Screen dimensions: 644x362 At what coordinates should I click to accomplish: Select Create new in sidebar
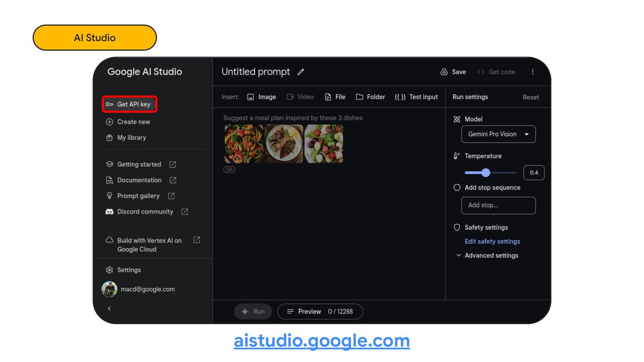pos(133,122)
